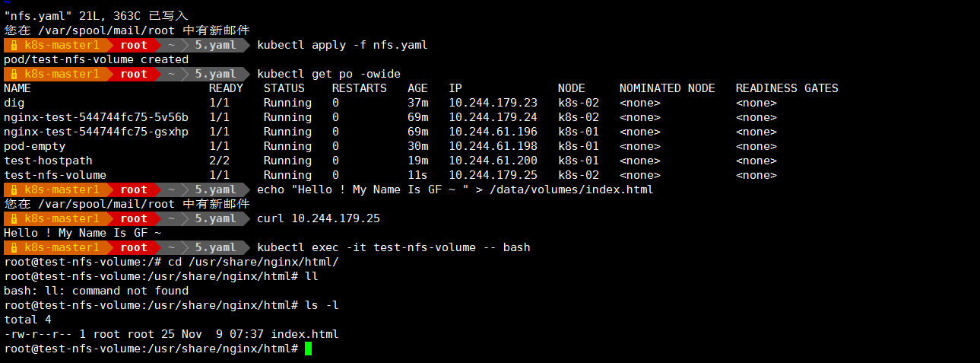Click the green cursor block at the prompt

click(308, 349)
